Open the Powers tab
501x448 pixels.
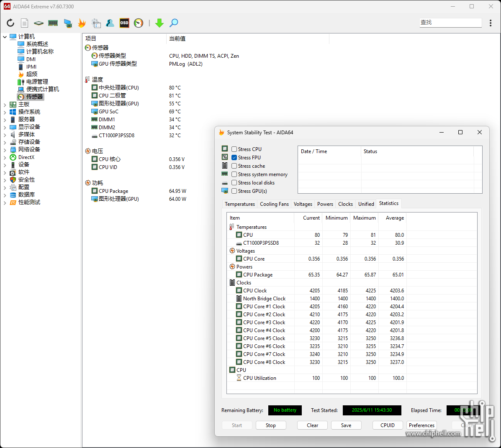325,204
